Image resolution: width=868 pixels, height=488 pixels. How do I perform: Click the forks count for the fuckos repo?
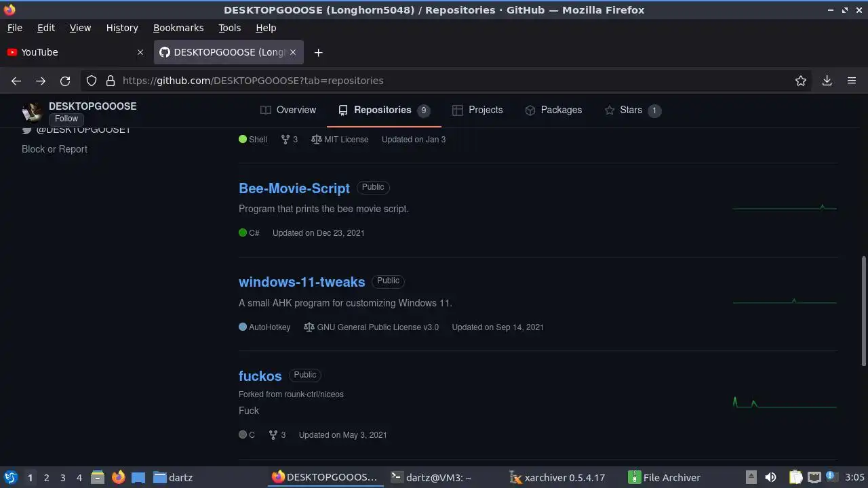point(277,435)
